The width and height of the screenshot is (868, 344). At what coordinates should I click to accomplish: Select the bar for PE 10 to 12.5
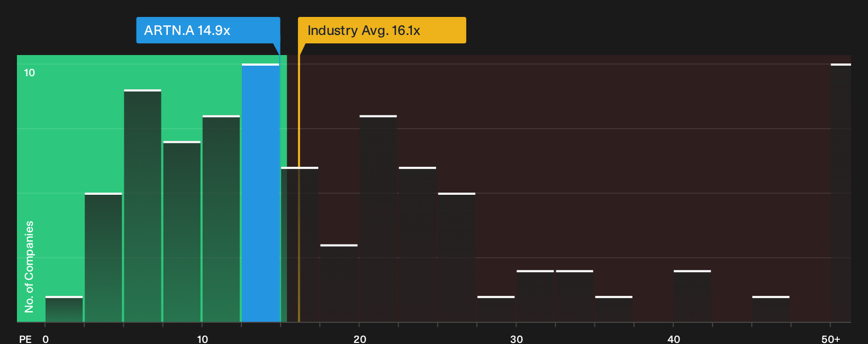tap(221, 219)
